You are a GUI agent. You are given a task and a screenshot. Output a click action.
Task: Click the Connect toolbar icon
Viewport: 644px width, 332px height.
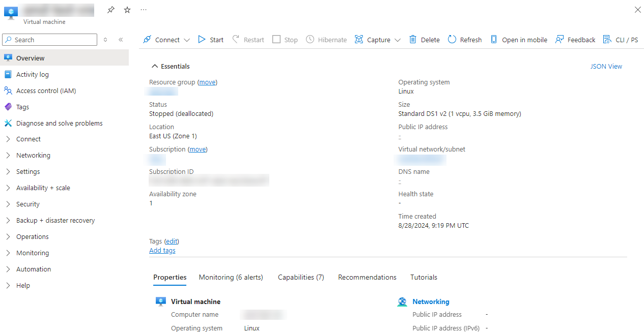point(147,40)
